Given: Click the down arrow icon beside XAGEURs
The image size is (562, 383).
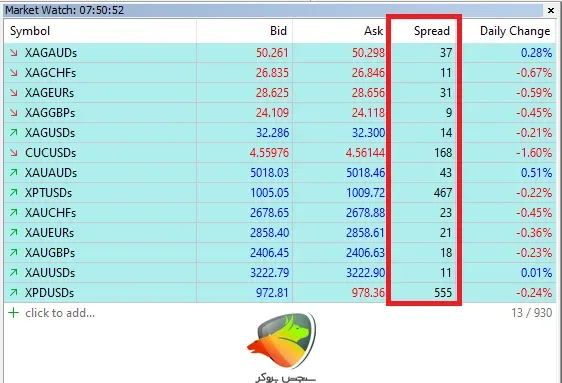Looking at the screenshot, I should (14, 93).
